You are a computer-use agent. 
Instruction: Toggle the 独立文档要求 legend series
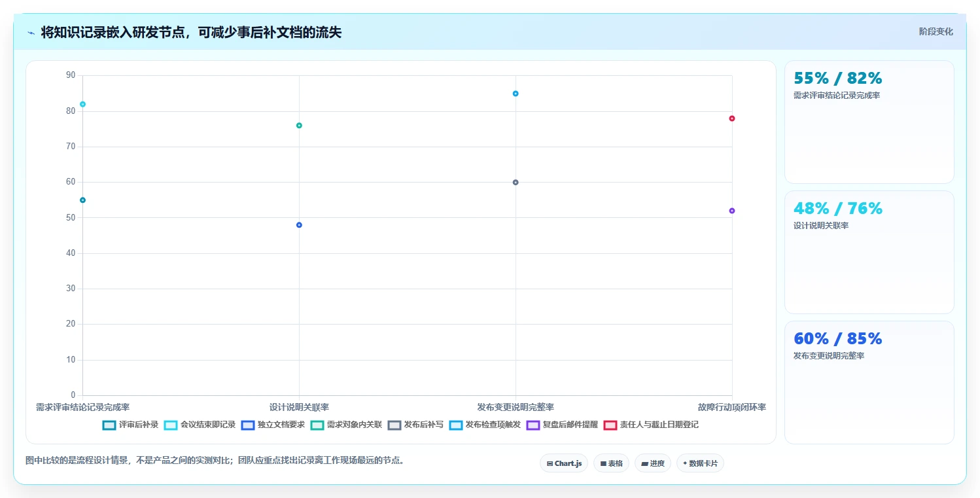[273, 425]
